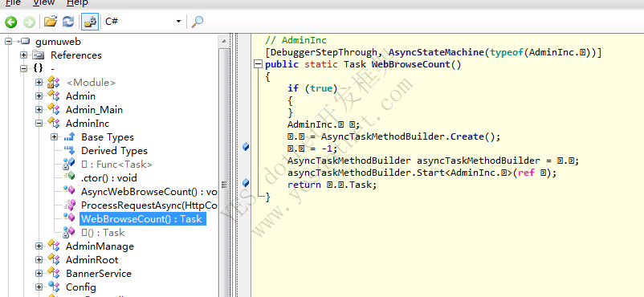Collapse the gumuweb assembly node
The width and height of the screenshot is (644, 297).
pos(8,42)
